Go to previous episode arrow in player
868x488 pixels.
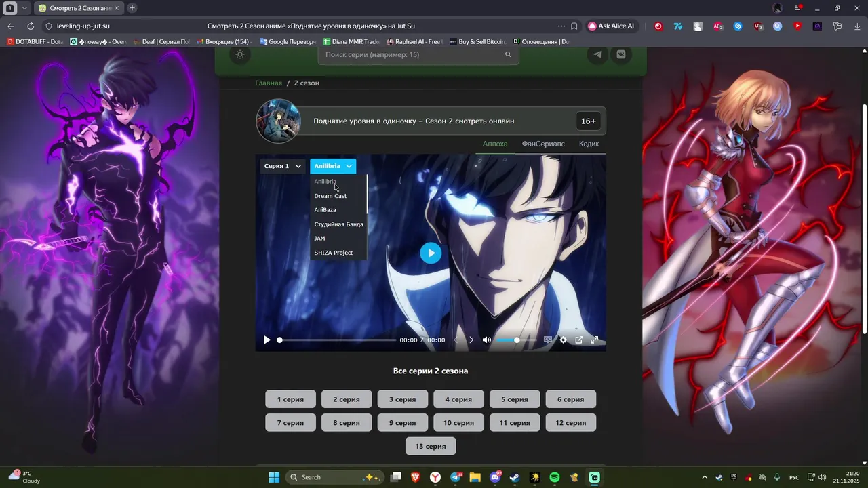click(456, 340)
